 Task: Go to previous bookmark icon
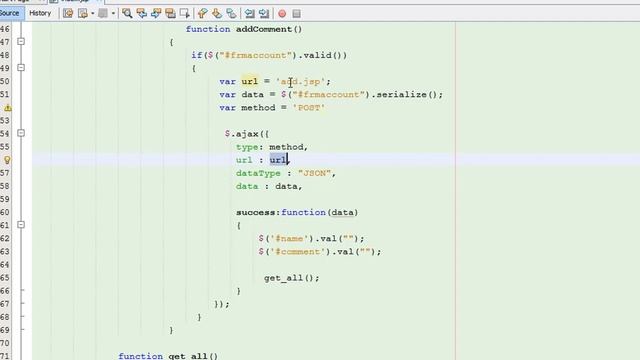202,13
